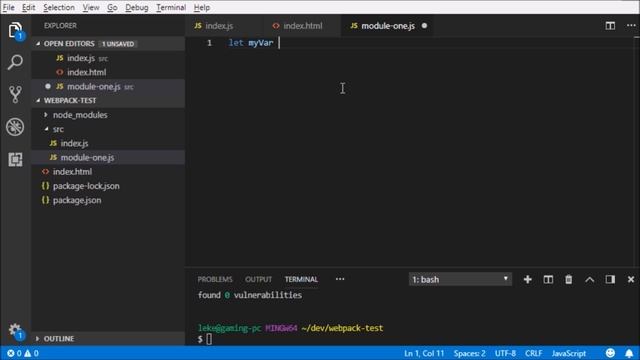Collapse the src folder
The height and width of the screenshot is (360, 640).
tap(46, 129)
